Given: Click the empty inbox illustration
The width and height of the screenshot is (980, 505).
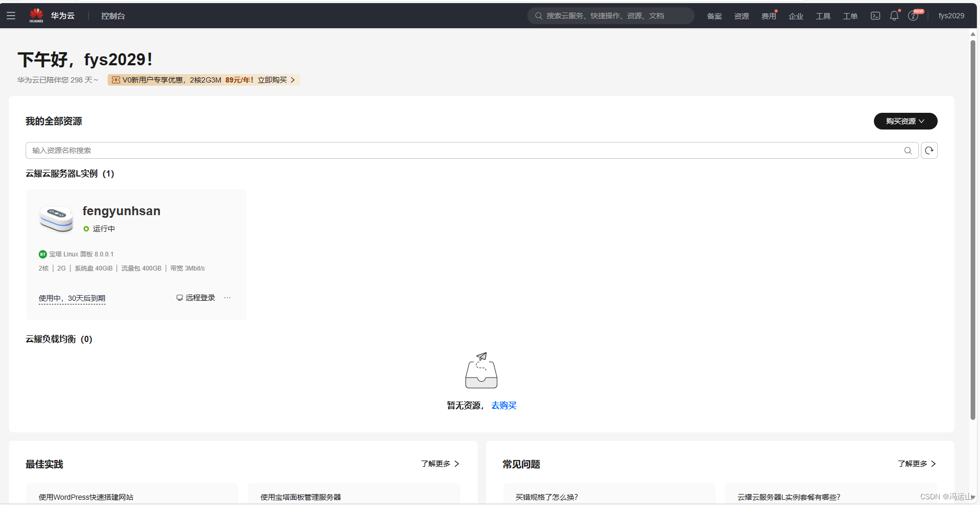Looking at the screenshot, I should click(x=481, y=370).
